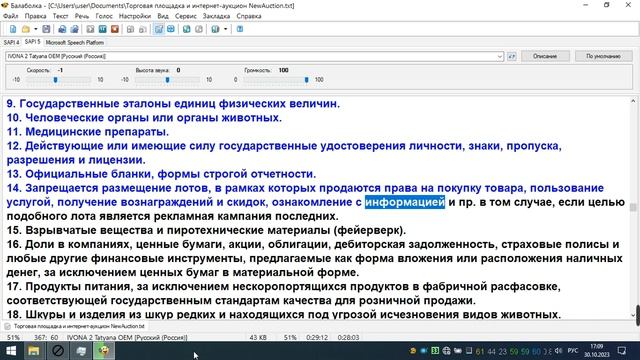Viewport: 640px width, 360px height.
Task: Click the first gray skip icon after Stop
Action: pyautogui.click(x=130, y=29)
